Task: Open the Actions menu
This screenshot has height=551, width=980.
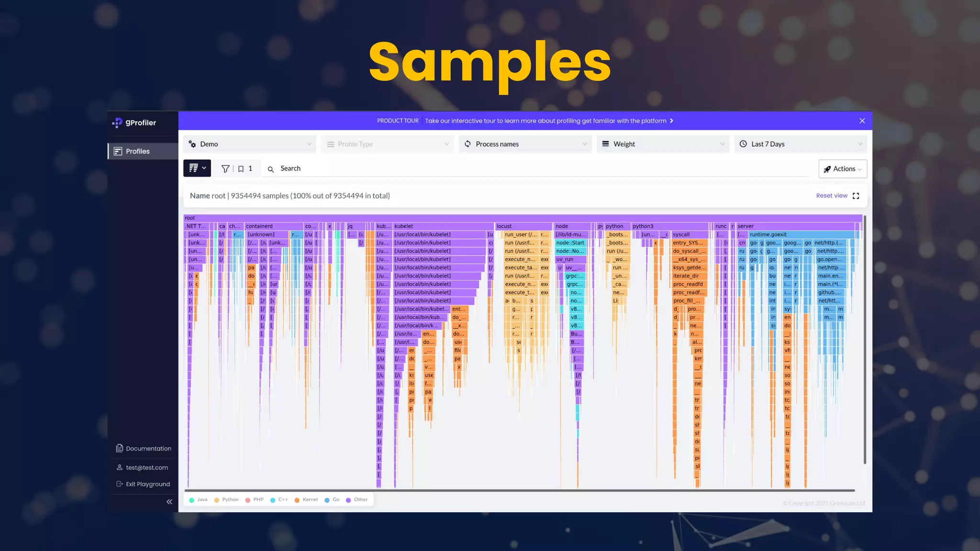Action: pos(842,169)
